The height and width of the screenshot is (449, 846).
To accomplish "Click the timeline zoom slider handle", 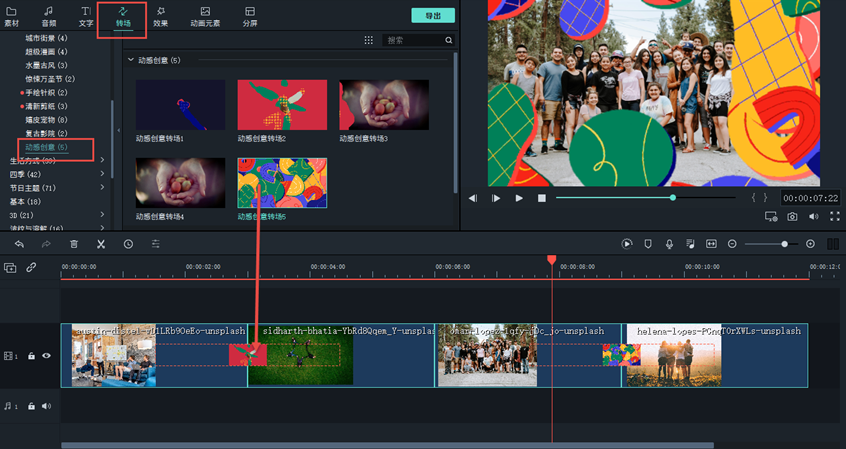I will 785,244.
